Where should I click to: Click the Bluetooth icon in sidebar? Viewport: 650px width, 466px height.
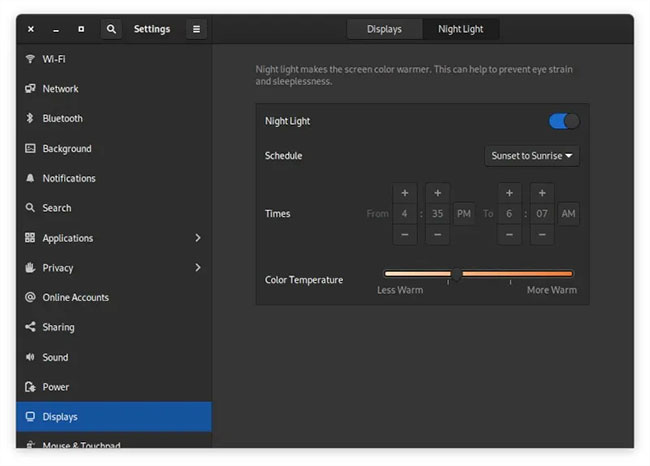[x=30, y=118]
